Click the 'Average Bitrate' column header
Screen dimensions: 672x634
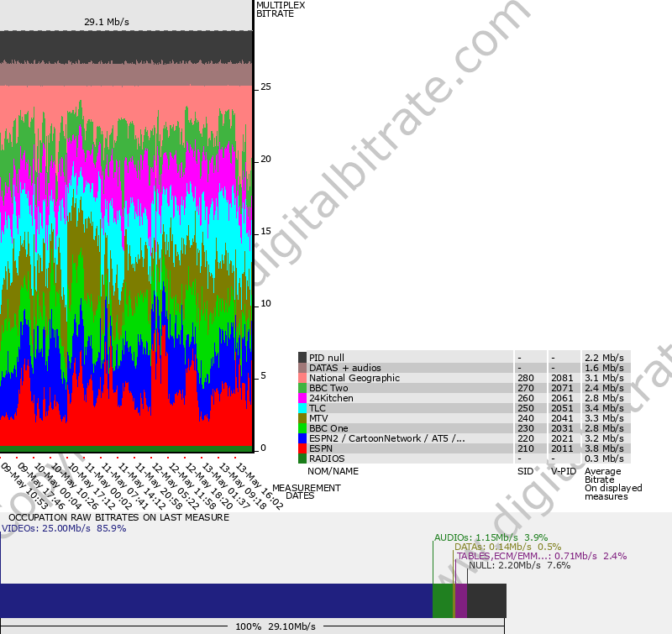(602, 475)
